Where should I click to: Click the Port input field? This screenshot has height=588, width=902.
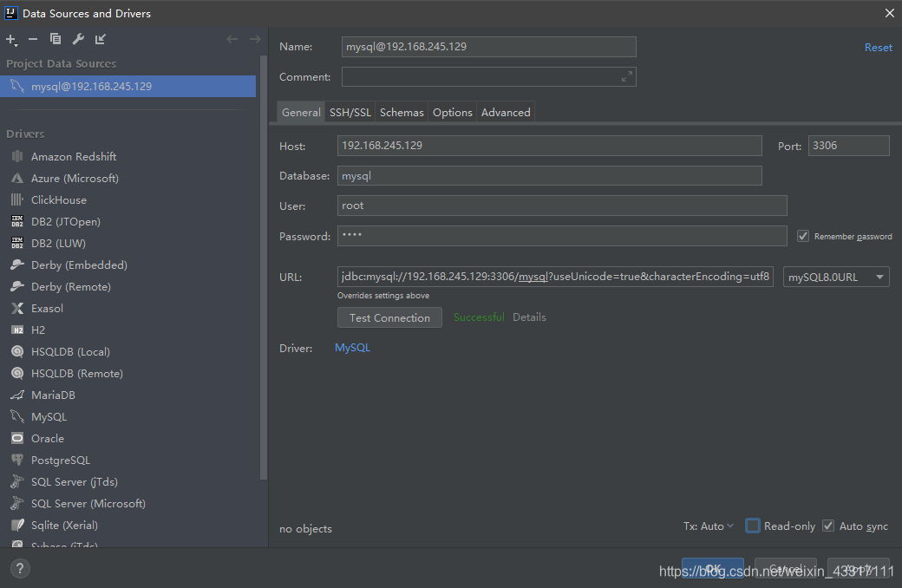pos(848,146)
